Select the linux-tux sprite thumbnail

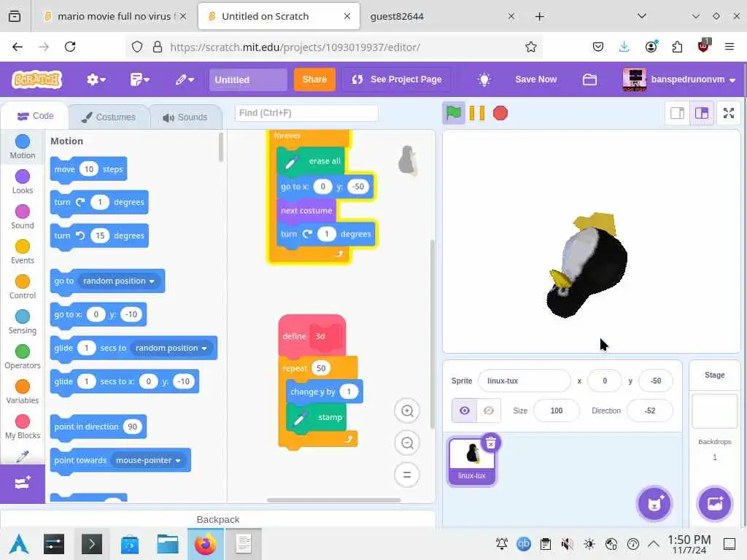point(471,462)
